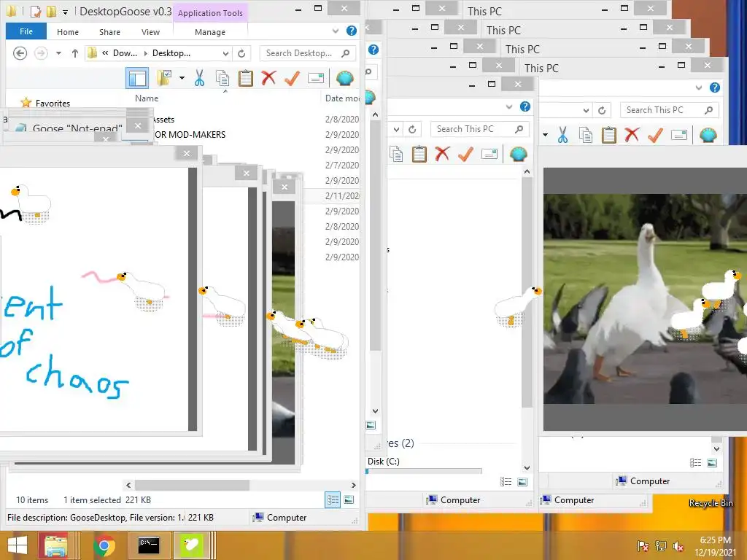Toggle the preview pane in DesktopGoose toolbar
This screenshot has width=747, height=560.
[137, 78]
